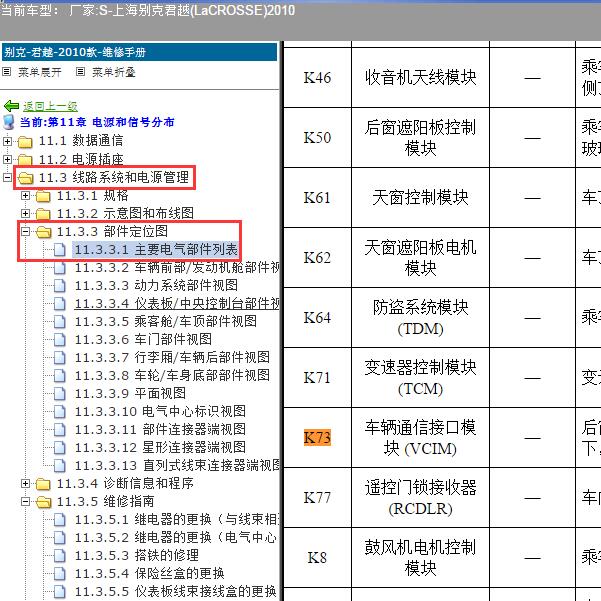The height and width of the screenshot is (601, 601).
Task: Open 11.3.5.1 继电器的更换 page
Action: (x=177, y=519)
